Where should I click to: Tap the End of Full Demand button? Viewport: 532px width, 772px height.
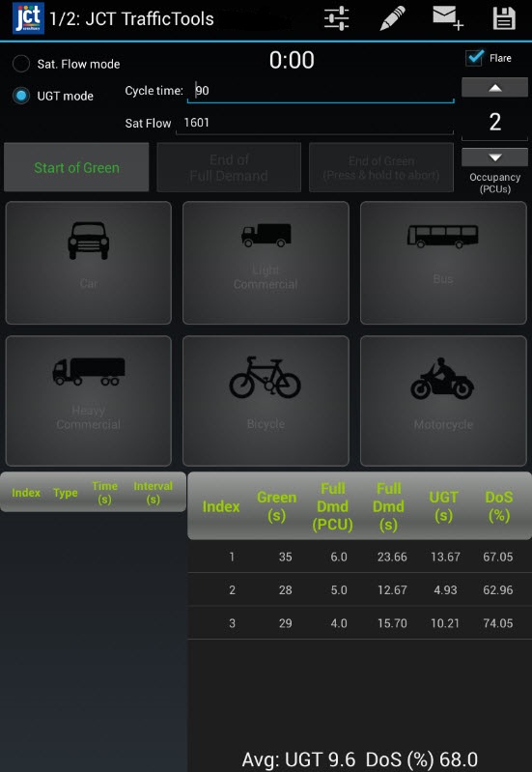[x=229, y=167]
